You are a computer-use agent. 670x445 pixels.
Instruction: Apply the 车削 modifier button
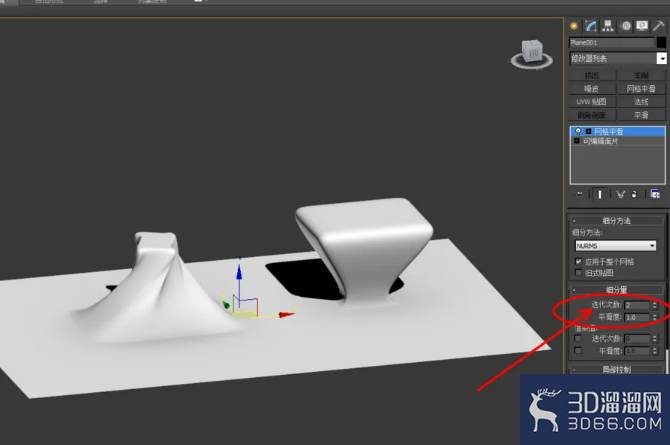pyautogui.click(x=641, y=75)
